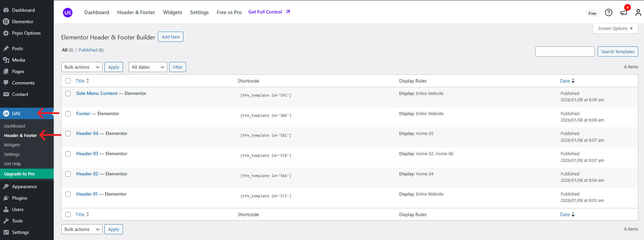Open Elementor from the sidebar icon

(6, 22)
